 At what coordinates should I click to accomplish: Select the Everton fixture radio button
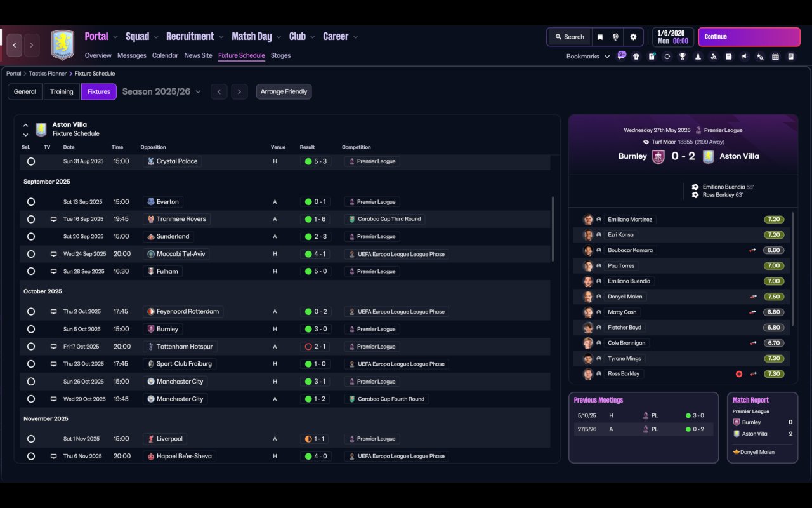(30, 202)
